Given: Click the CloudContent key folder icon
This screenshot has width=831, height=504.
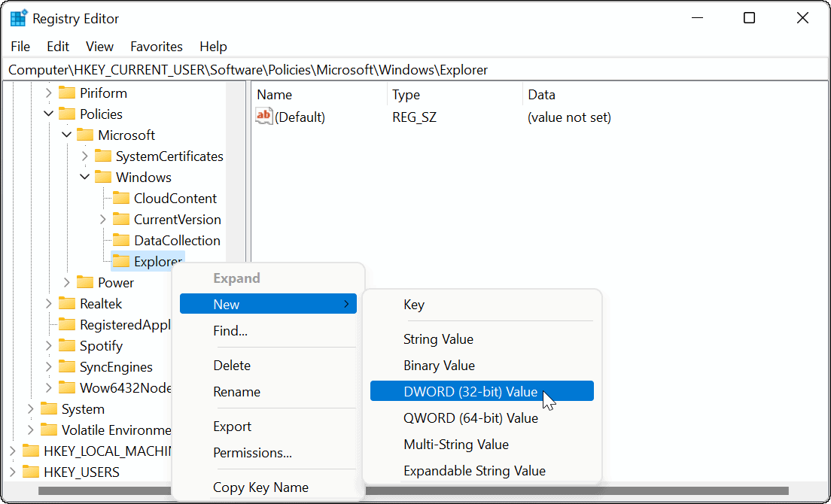Looking at the screenshot, I should (x=121, y=198).
